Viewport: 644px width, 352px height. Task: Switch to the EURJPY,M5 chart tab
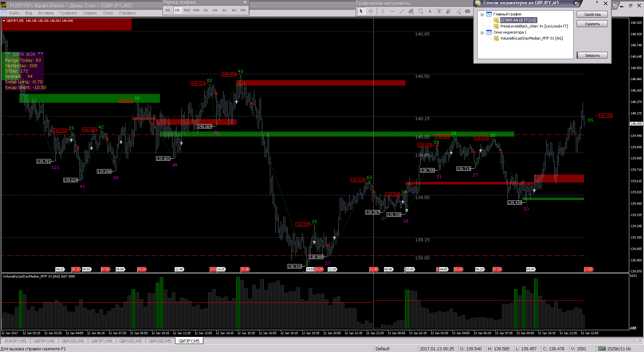(x=15, y=341)
